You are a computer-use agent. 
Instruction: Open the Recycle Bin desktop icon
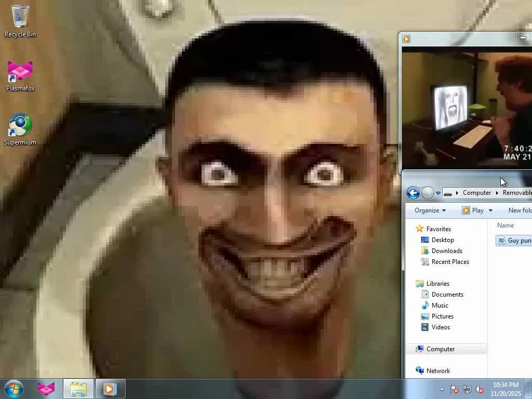click(x=20, y=21)
